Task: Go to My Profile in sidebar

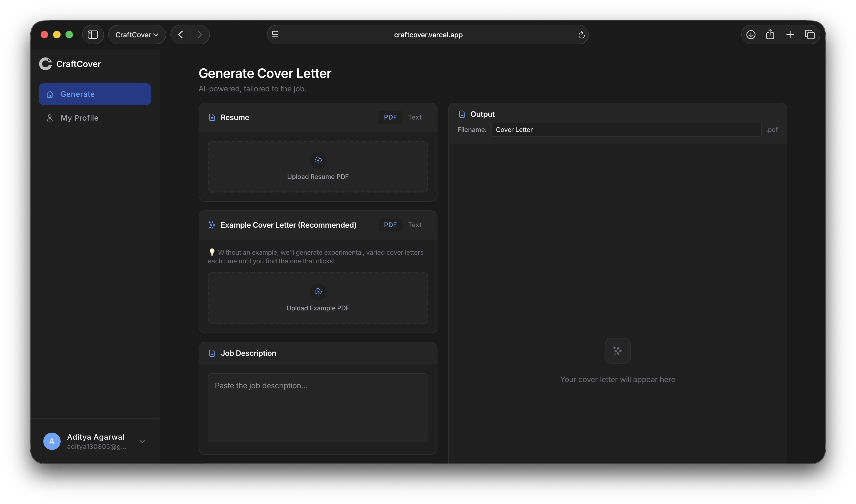Action: click(79, 118)
